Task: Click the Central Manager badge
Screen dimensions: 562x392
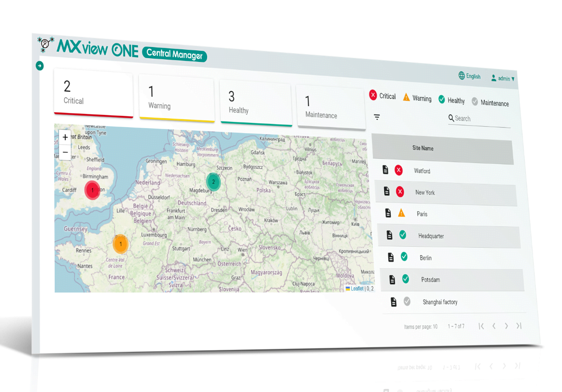Action: 175,54
